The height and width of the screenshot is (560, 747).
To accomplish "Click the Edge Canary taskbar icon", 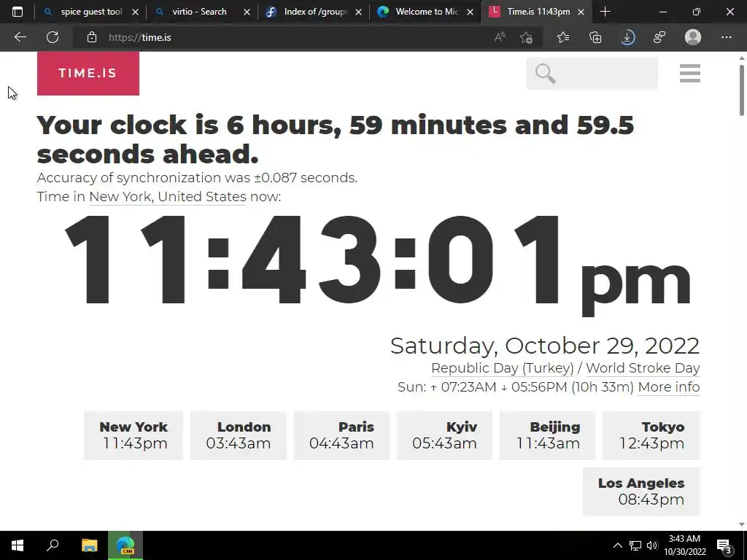I will (125, 545).
